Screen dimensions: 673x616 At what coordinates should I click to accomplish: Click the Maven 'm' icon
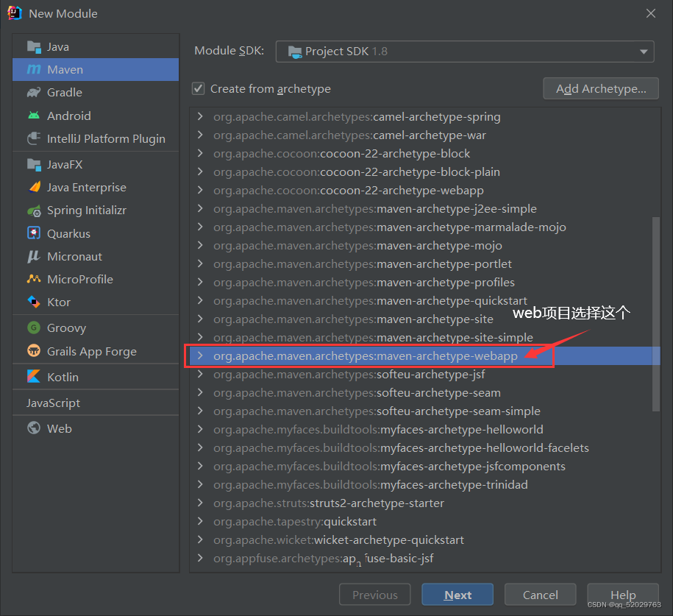click(34, 69)
